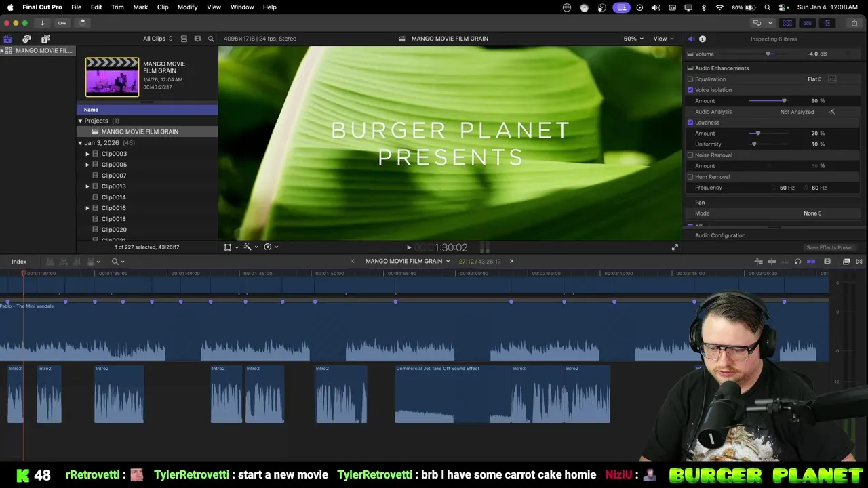Open the Titles and Generators sidebar
Image resolution: width=868 pixels, height=488 pixels.
[45, 39]
